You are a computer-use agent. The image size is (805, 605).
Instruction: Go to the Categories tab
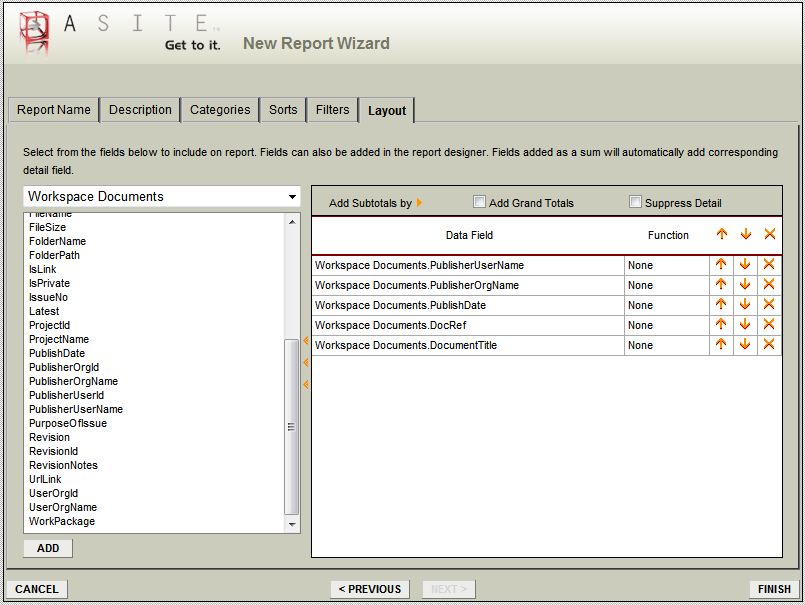[220, 110]
